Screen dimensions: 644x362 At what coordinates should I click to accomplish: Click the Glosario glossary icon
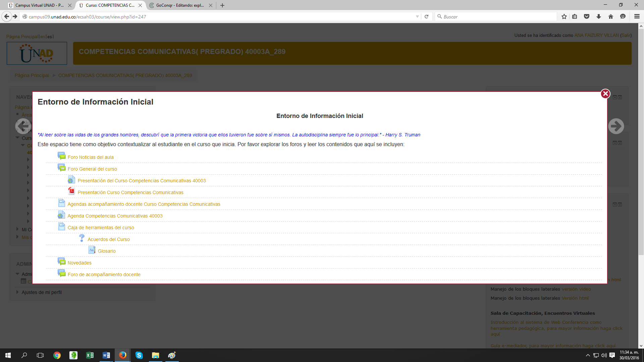click(92, 250)
